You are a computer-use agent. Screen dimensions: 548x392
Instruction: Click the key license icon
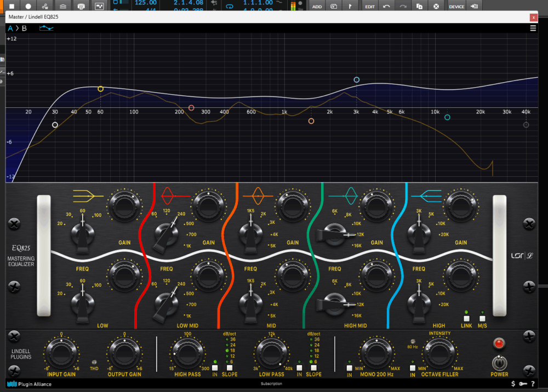coord(523,384)
